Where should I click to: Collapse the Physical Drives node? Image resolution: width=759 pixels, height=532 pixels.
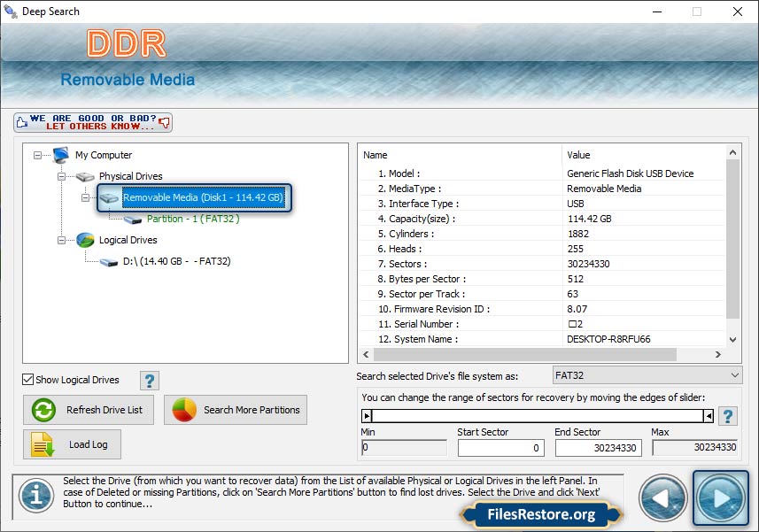click(61, 176)
